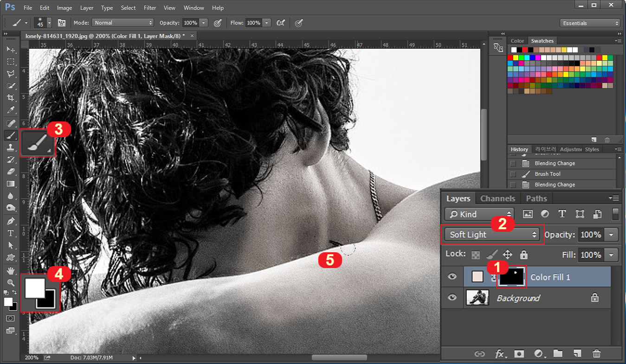
Task: Delete layer with trash icon in Layers panel
Action: [597, 354]
